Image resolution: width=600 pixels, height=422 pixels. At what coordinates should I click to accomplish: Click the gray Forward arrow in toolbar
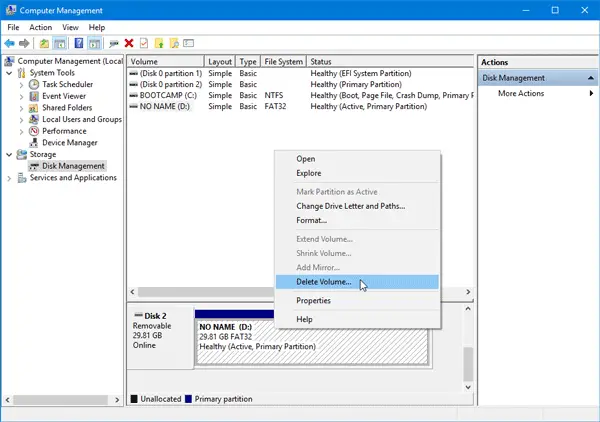(x=24, y=43)
